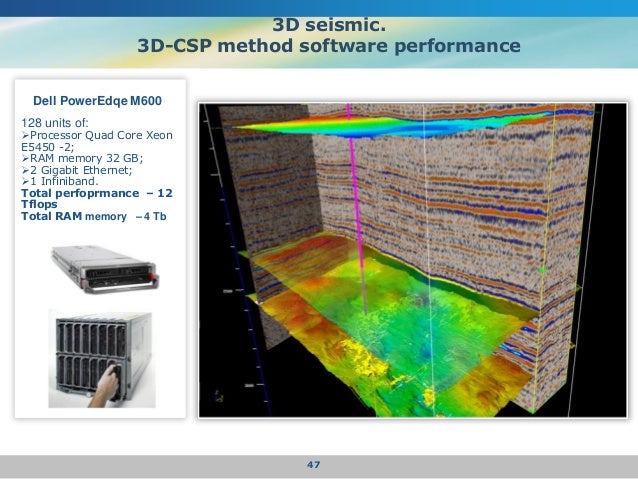This screenshot has height=479, width=638.
Task: Click the 3D seismic volume visualization
Action: [x=413, y=260]
